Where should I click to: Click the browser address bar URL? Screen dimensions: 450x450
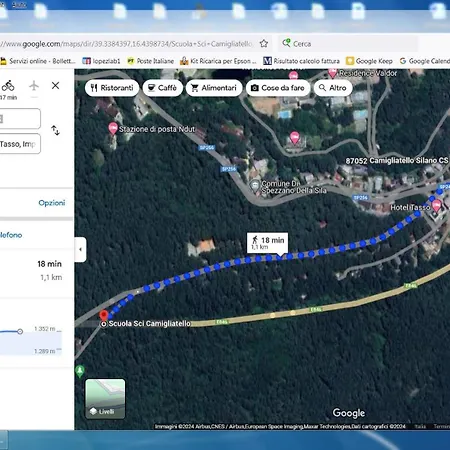(127, 44)
